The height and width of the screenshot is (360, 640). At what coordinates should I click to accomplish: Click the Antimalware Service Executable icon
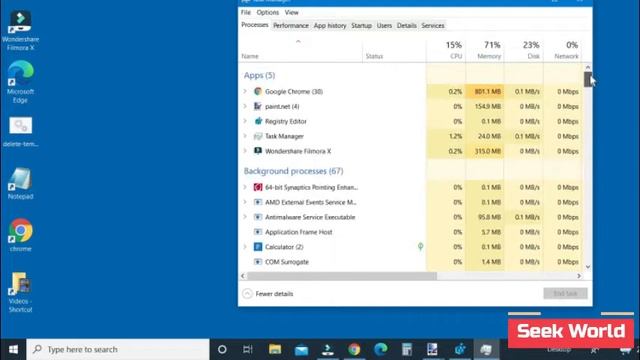tap(258, 217)
